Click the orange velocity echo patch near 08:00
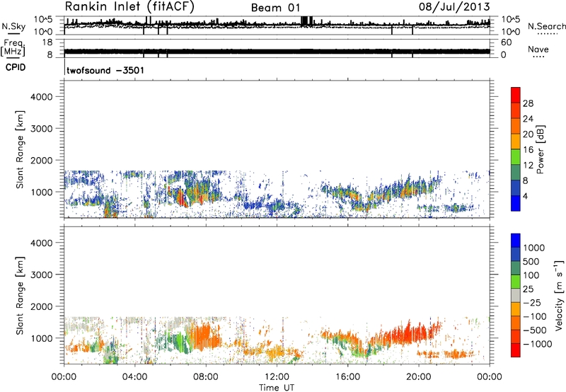Screen dimensions: 566x392 click(x=204, y=335)
